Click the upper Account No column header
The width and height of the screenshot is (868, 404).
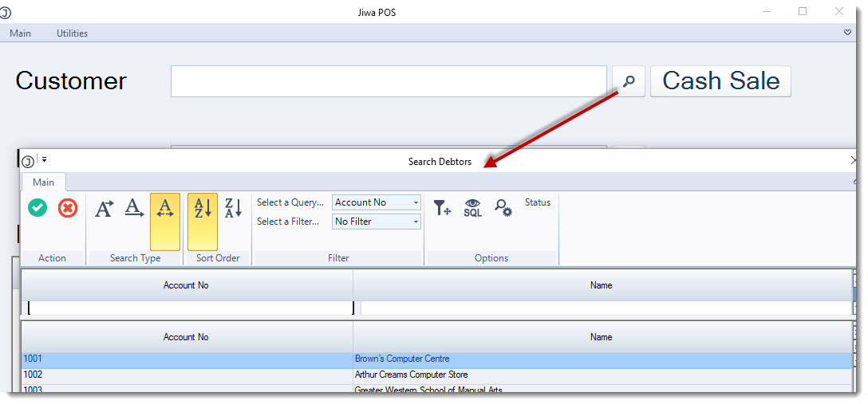(x=187, y=285)
